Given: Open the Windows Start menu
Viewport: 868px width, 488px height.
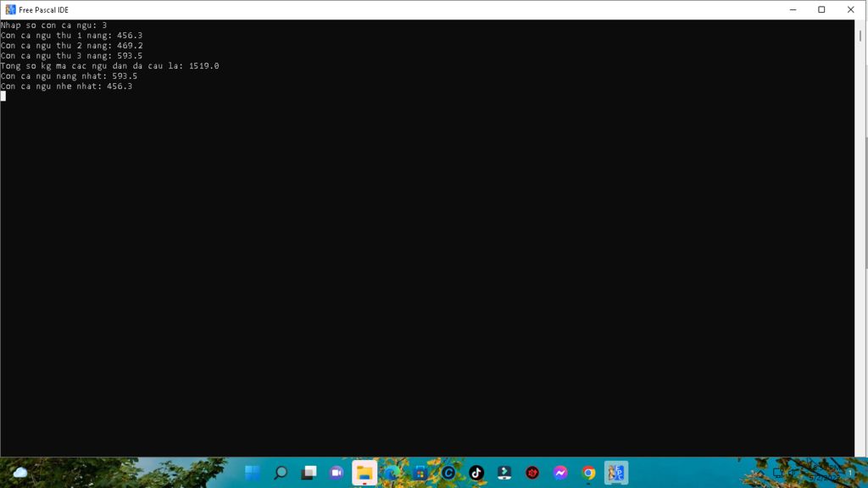Looking at the screenshot, I should click(253, 473).
